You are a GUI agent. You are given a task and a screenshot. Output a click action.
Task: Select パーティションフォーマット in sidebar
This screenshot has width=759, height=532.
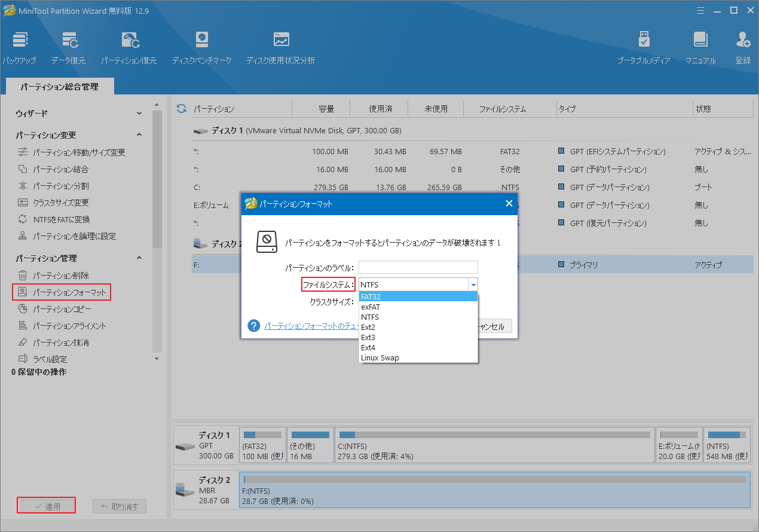tap(62, 292)
